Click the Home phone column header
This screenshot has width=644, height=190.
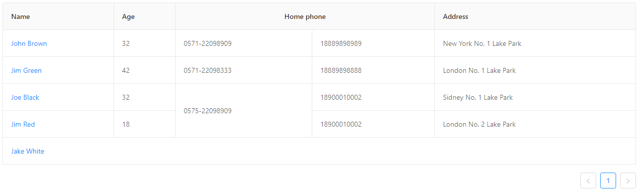pos(305,16)
